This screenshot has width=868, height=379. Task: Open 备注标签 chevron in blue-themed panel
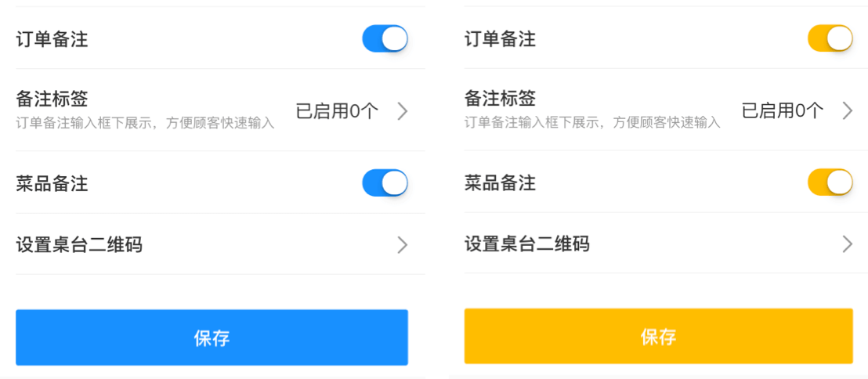(x=402, y=111)
